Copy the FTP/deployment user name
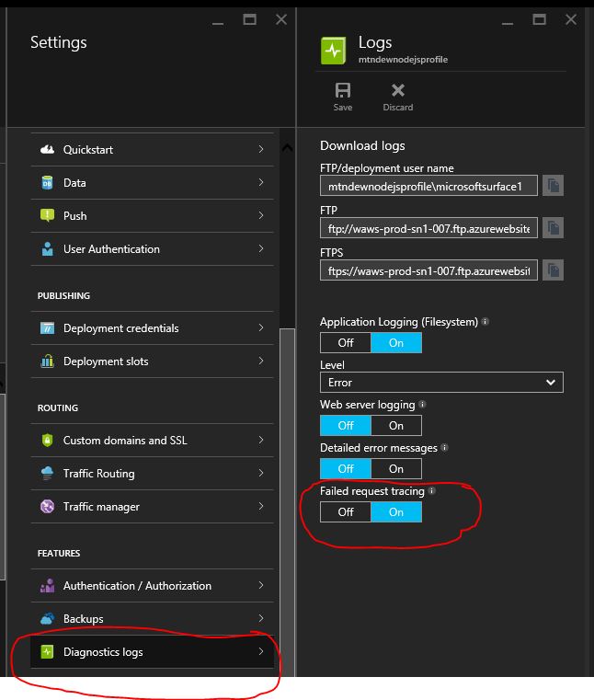 click(x=553, y=186)
